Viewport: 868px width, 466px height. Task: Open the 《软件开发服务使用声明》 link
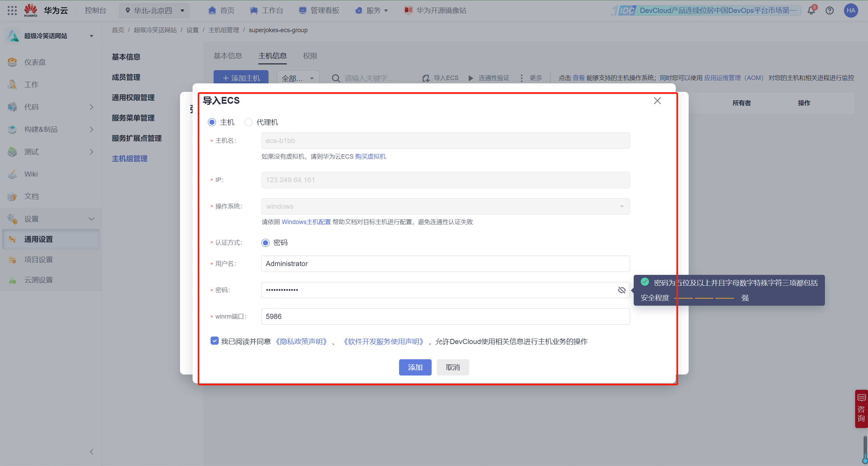[383, 342]
